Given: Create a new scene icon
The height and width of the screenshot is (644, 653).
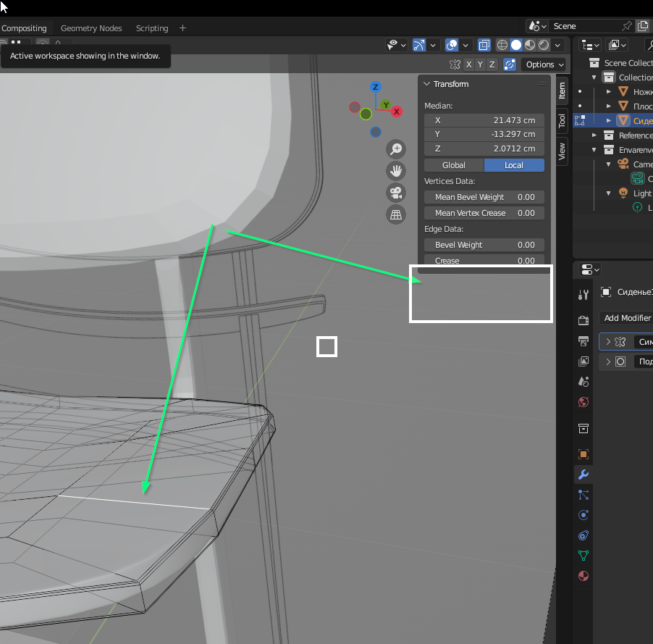Looking at the screenshot, I should 643,26.
